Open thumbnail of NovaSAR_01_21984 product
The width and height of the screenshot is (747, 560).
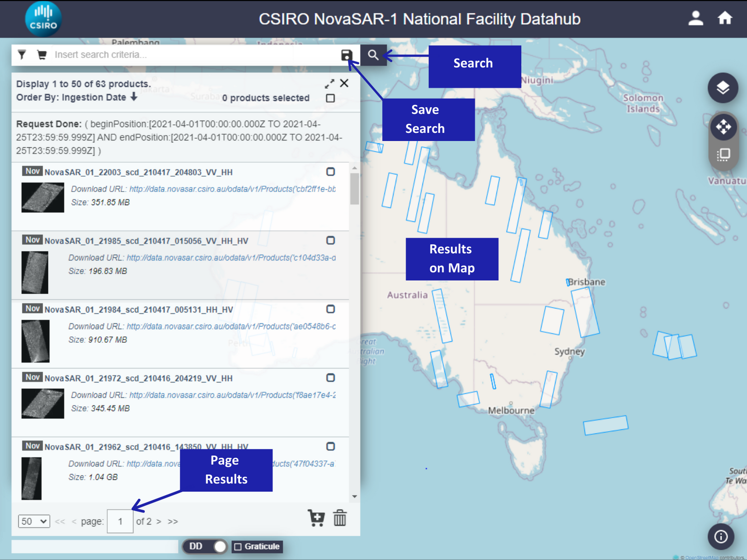point(35,341)
